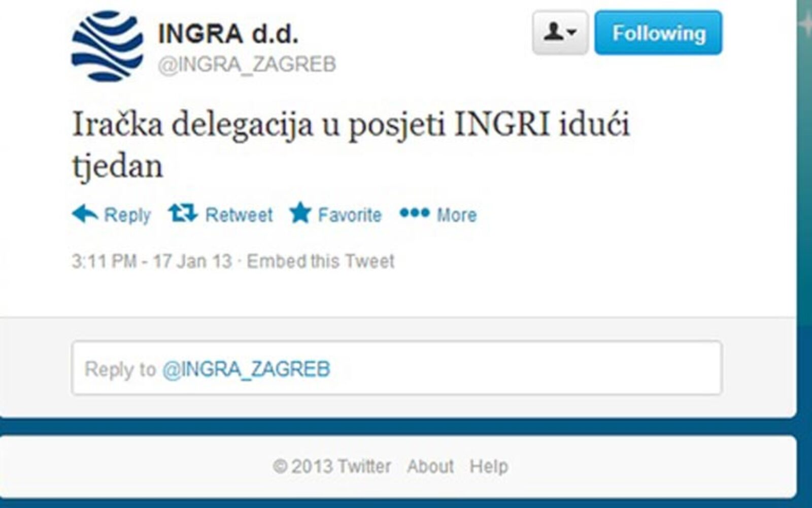Open the About footer link
Viewport: 812px width, 508px height.
(430, 466)
